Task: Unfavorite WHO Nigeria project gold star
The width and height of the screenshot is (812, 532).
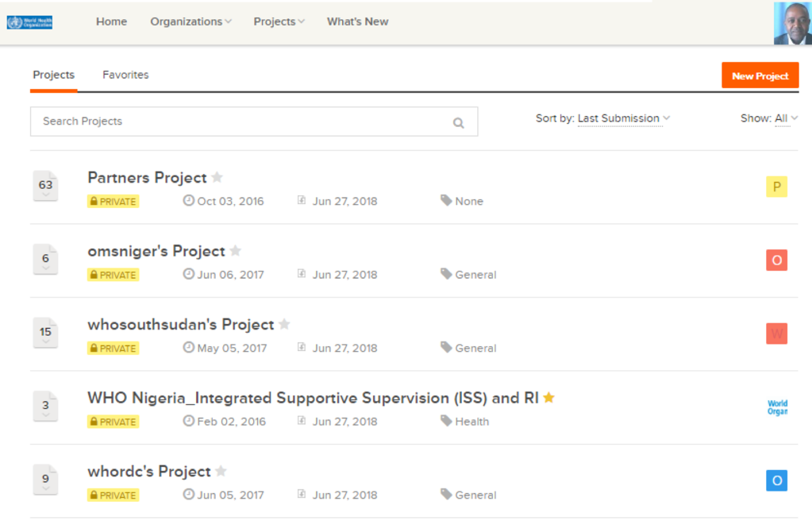Action: (549, 397)
